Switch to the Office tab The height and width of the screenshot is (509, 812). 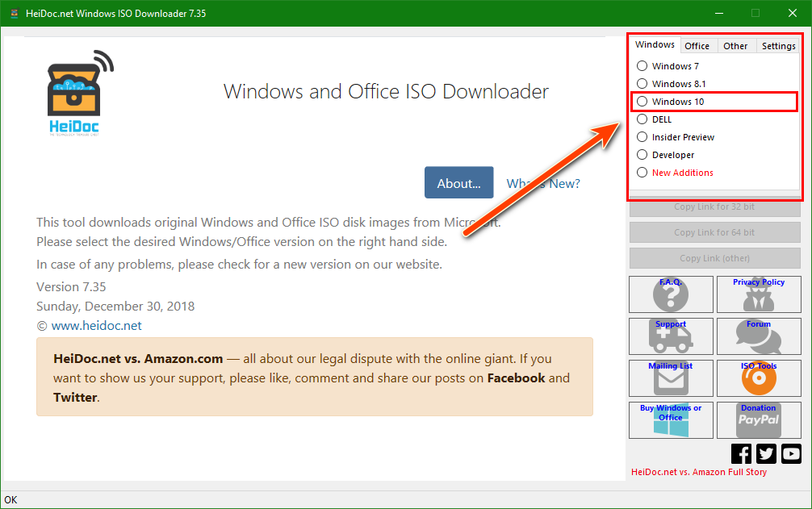pos(697,46)
